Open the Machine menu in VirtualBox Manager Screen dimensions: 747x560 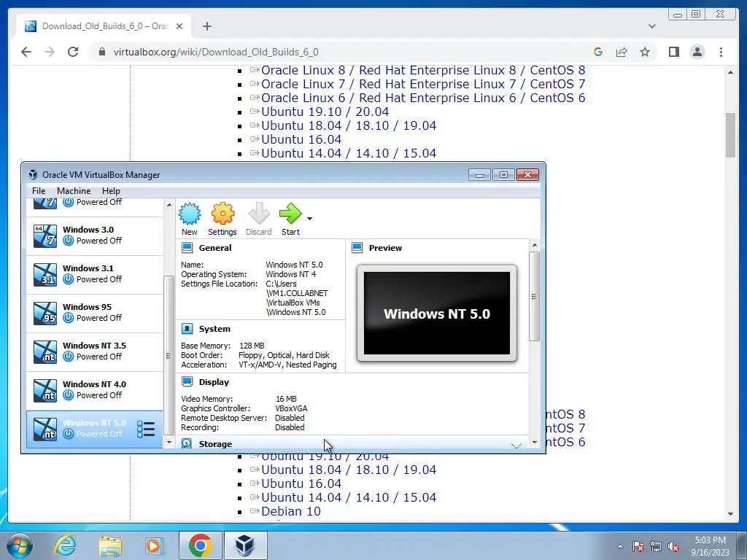pos(74,191)
